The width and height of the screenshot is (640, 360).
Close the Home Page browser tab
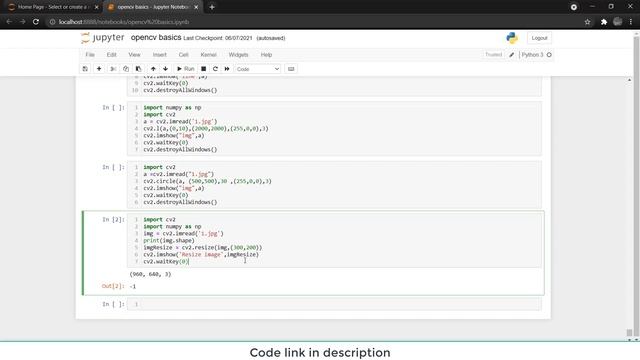(x=96, y=7)
